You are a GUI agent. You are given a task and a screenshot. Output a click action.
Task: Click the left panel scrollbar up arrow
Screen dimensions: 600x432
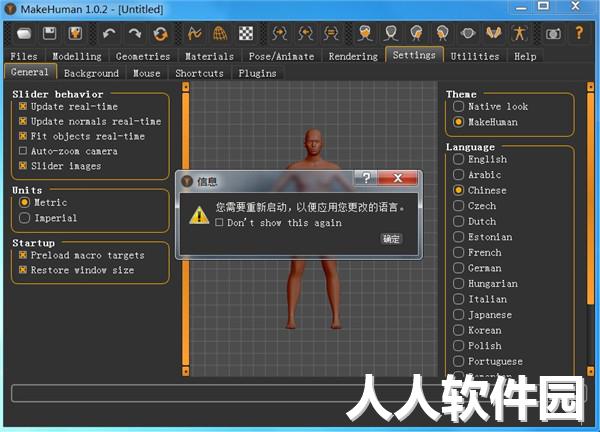click(x=186, y=87)
